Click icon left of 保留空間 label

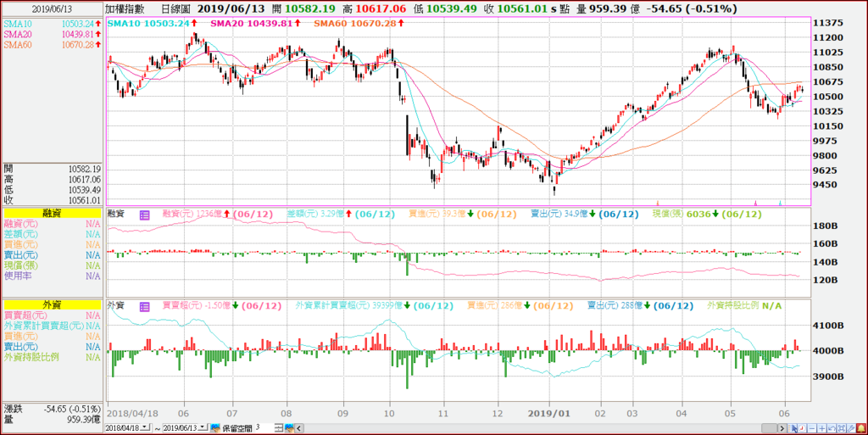pyautogui.click(x=215, y=428)
